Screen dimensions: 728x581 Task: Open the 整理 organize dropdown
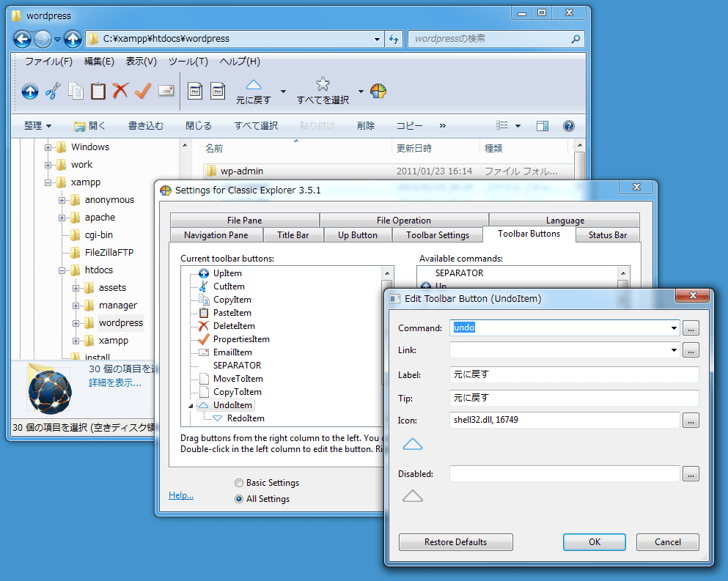37,126
